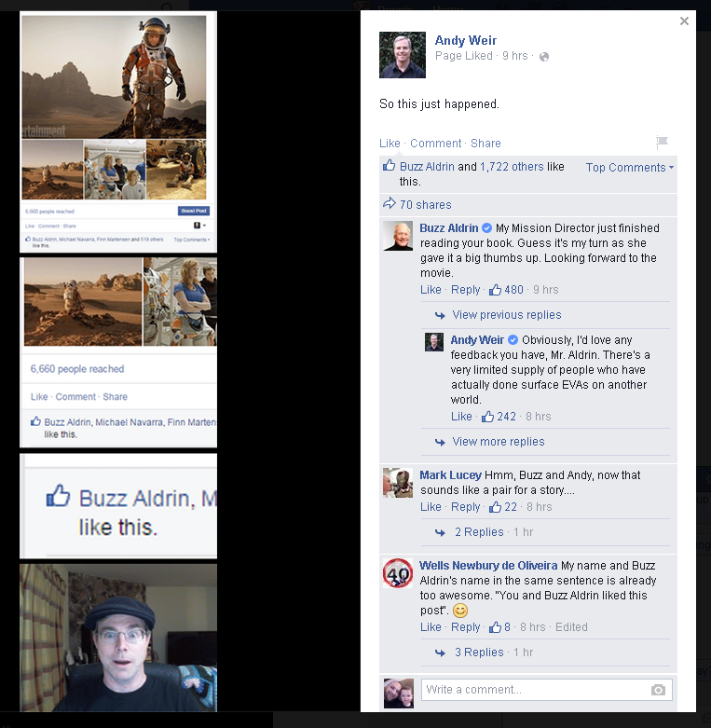Screen dimensions: 711x728
Task: Like Wells Newbury de Oliveira's comment
Action: click(x=431, y=627)
